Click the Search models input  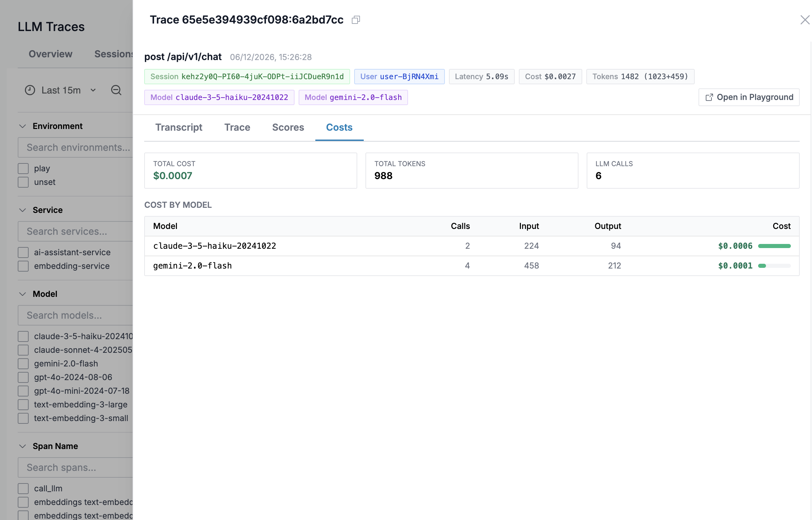pyautogui.click(x=75, y=315)
